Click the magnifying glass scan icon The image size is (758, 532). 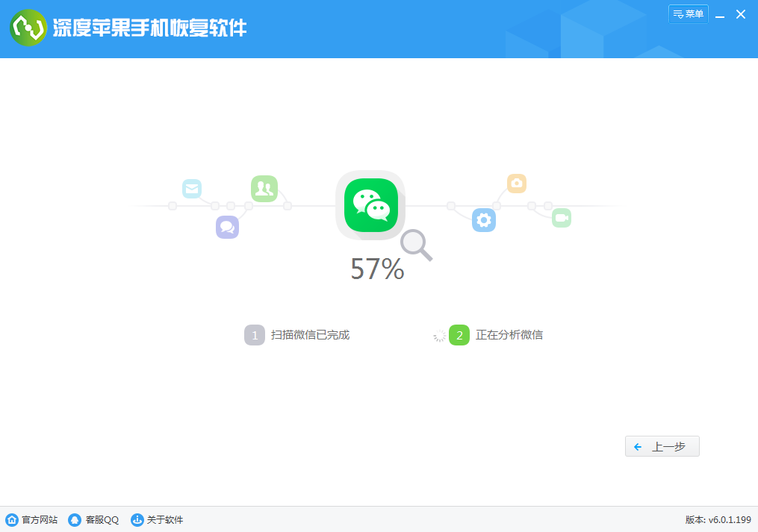(415, 244)
